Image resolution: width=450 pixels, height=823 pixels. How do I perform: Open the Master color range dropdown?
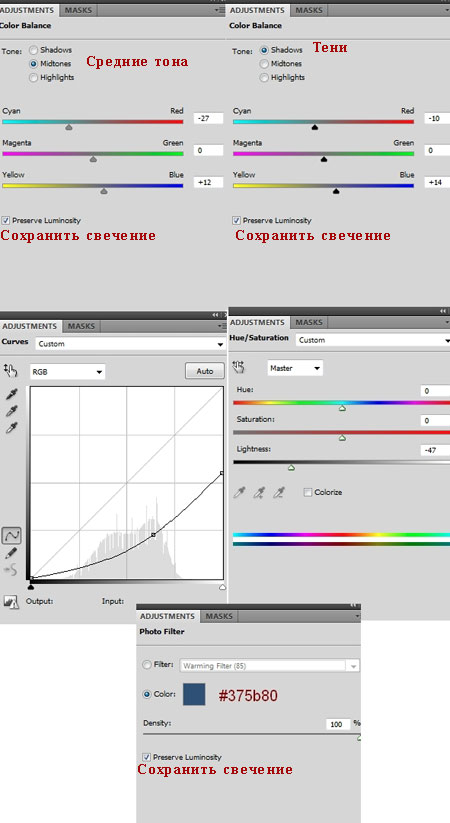[295, 368]
